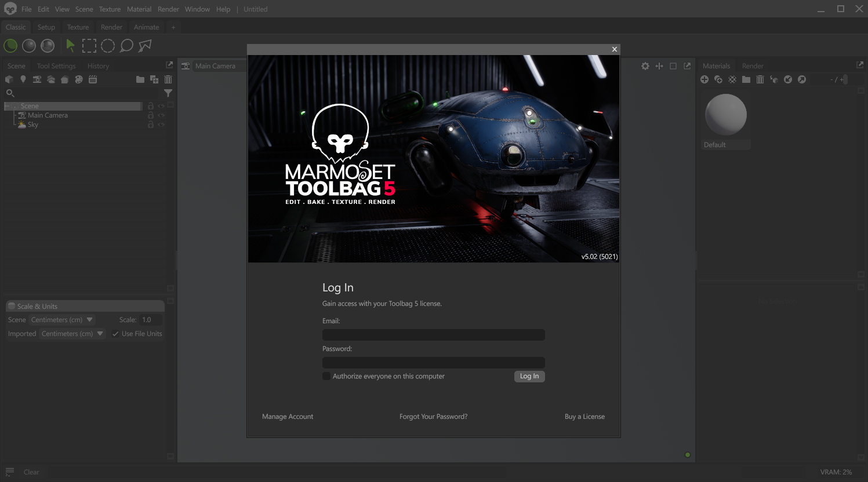
Task: Click Forgot Your Password link
Action: pyautogui.click(x=433, y=417)
